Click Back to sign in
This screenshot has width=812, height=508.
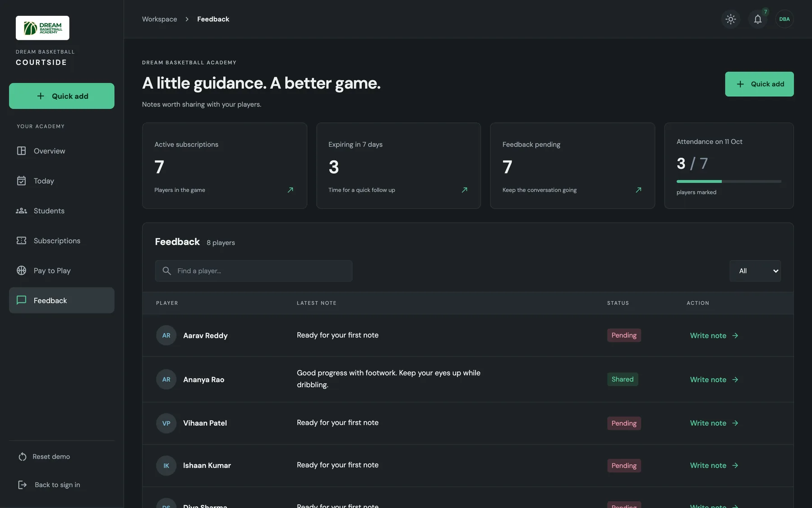tap(49, 485)
